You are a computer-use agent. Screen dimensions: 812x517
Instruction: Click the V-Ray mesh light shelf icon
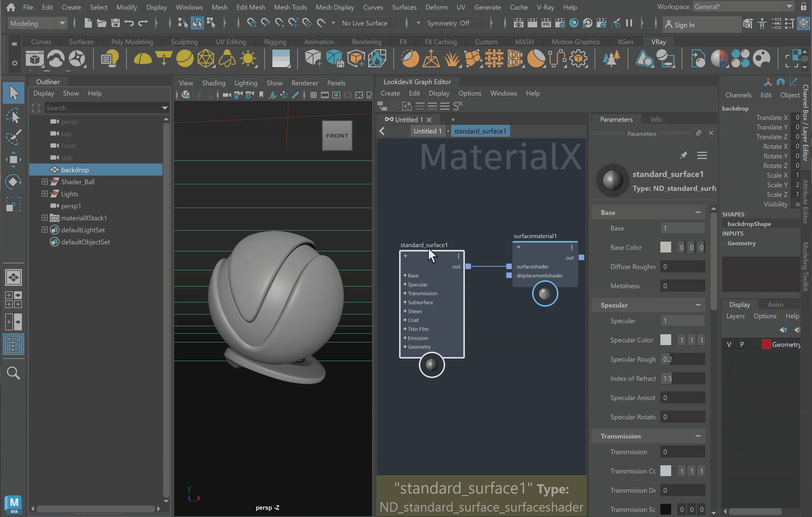pyautogui.click(x=206, y=59)
